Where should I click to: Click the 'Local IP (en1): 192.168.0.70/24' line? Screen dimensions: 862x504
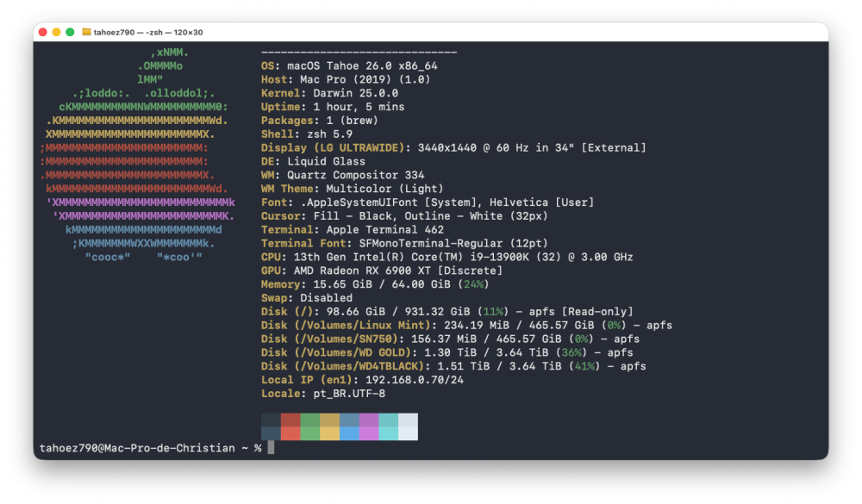[x=362, y=380]
